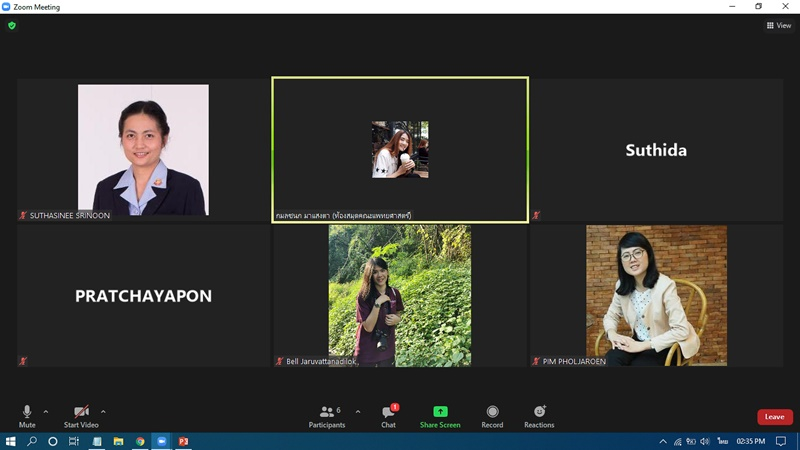Open the Reactions menu
Viewport: 800px width, 450px height.
coord(539,416)
